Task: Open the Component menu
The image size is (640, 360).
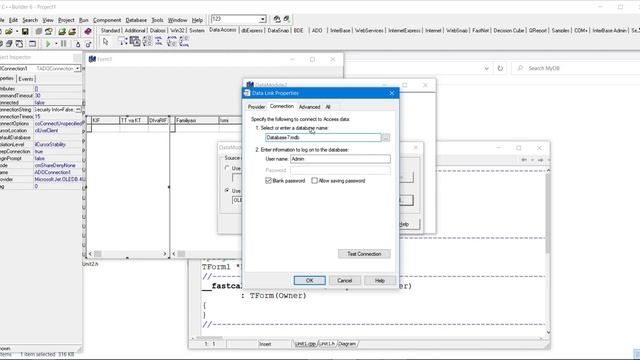Action: (x=107, y=20)
